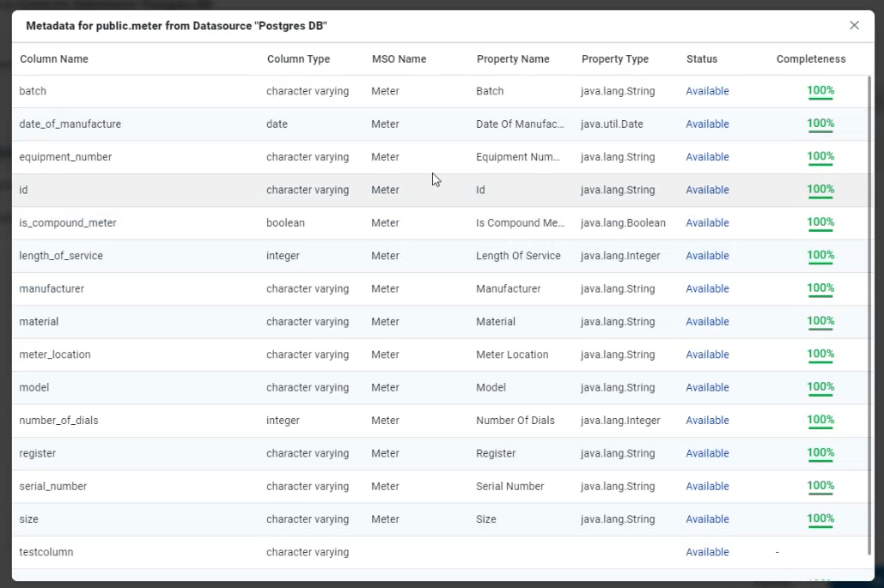Sort by Column Name header
The width and height of the screenshot is (884, 588).
(x=54, y=59)
